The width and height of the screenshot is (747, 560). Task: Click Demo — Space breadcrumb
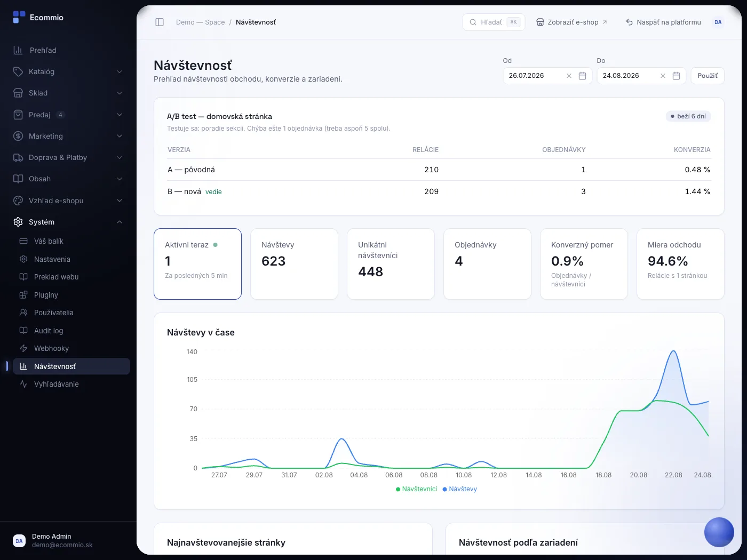point(200,22)
